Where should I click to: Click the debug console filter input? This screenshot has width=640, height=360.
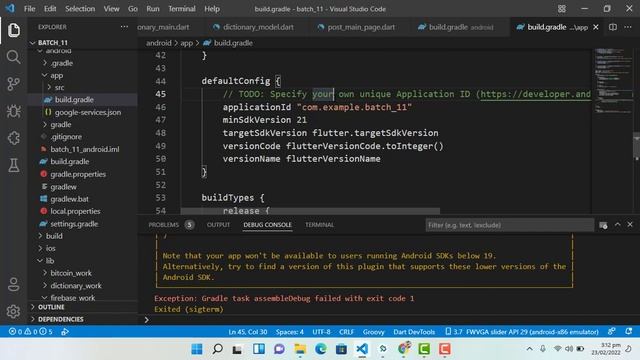[x=509, y=225]
